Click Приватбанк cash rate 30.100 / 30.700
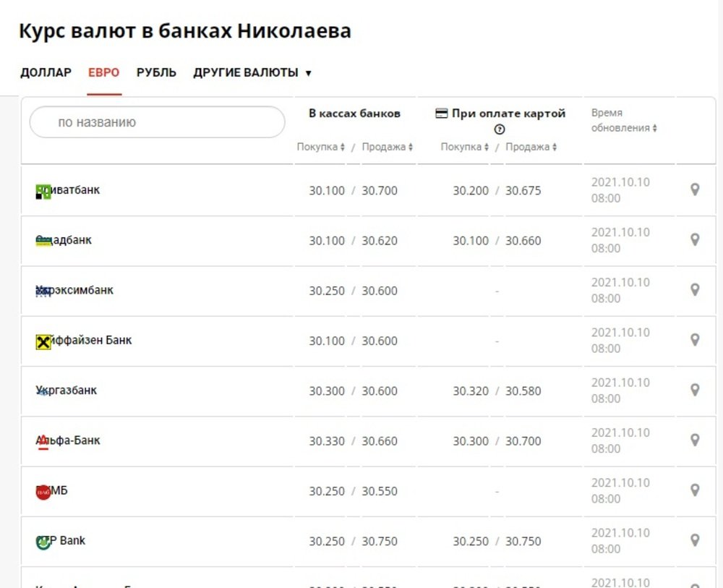This screenshot has width=723, height=588. pyautogui.click(x=354, y=190)
